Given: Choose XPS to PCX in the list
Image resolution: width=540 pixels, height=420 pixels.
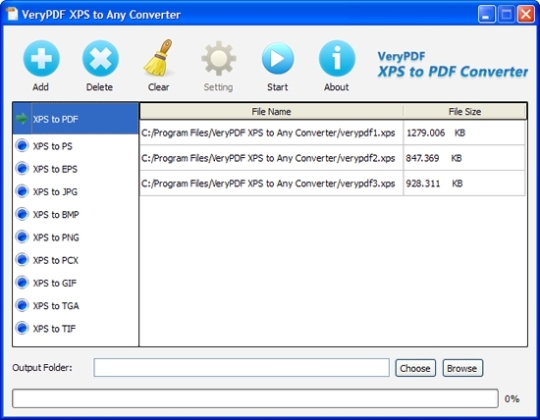Looking at the screenshot, I should click(x=75, y=260).
